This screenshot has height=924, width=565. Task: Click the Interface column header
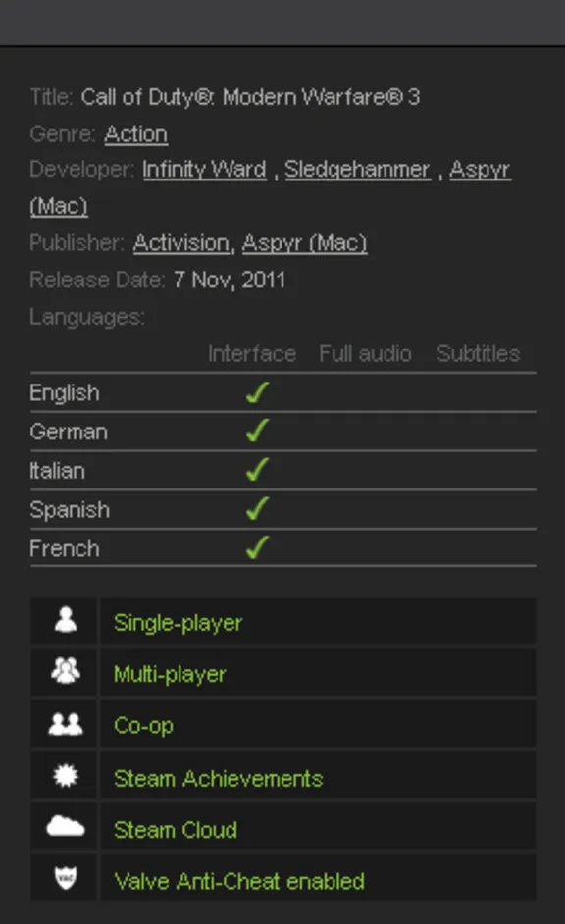pyautogui.click(x=252, y=353)
